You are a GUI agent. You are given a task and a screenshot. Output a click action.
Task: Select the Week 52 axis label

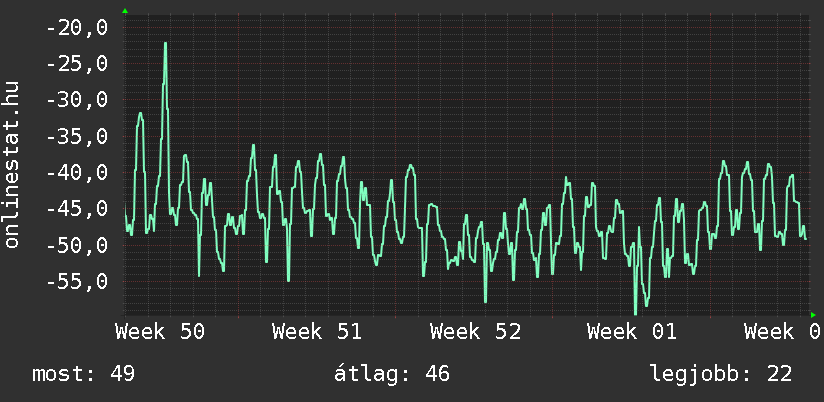[x=475, y=332]
